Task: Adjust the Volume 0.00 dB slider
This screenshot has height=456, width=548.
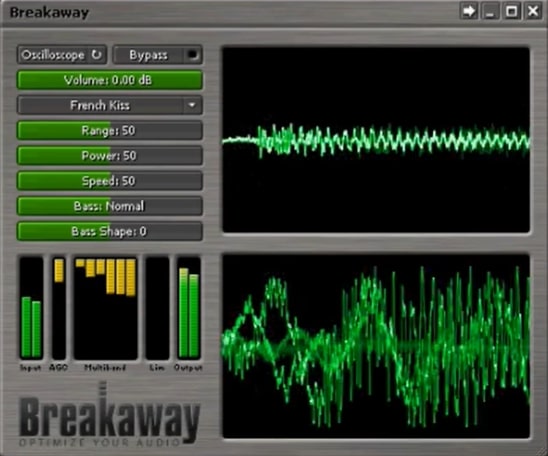Action: tap(109, 80)
